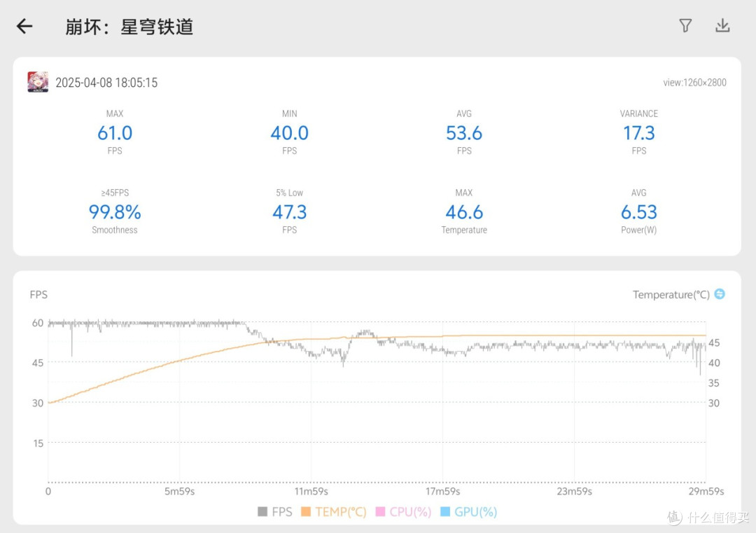Select the page title 崩坏：星穹铁道
Screen dimensions: 756x533
[129, 27]
